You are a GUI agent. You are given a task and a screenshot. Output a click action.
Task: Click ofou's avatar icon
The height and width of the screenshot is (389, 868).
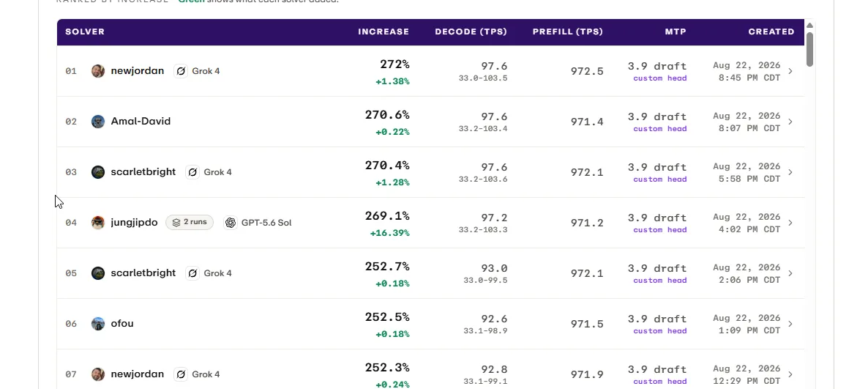[x=98, y=324]
